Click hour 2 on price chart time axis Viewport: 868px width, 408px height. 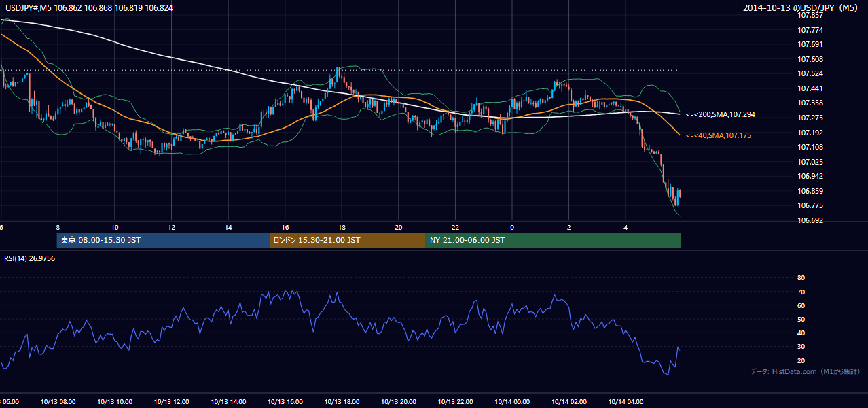568,227
